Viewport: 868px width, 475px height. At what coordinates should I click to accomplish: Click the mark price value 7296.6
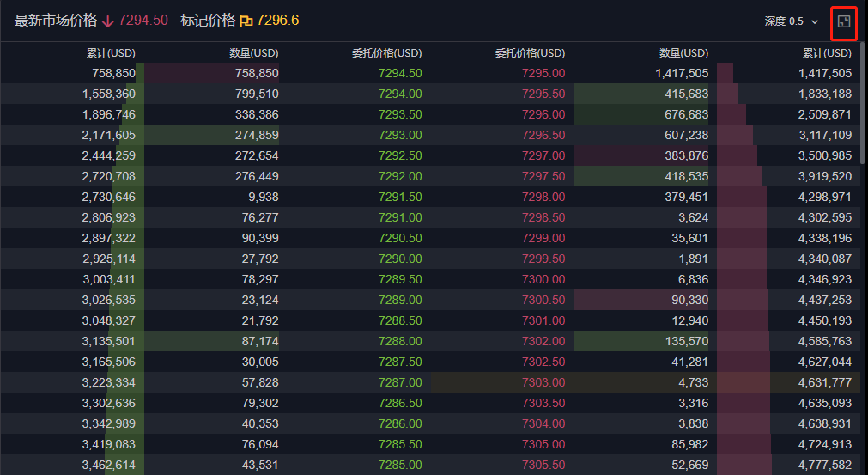(x=277, y=21)
